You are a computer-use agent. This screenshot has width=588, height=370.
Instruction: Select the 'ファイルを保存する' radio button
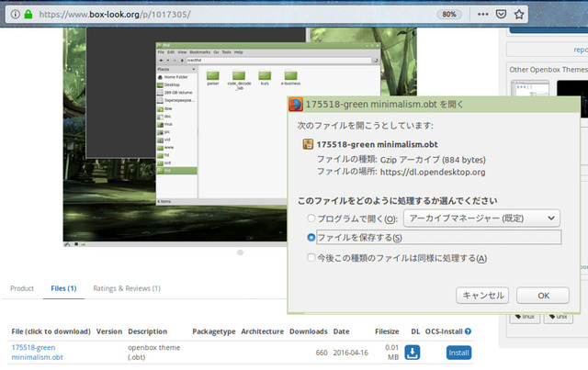pos(311,237)
